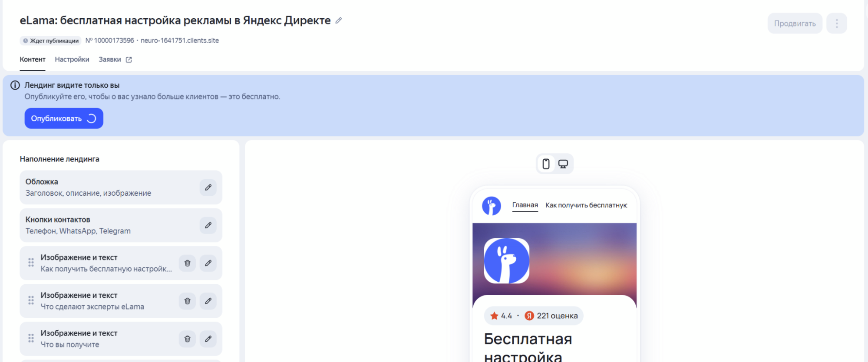The height and width of the screenshot is (362, 868).
Task: Click the 'Бесплатная настройка' preview heading
Action: [528, 347]
